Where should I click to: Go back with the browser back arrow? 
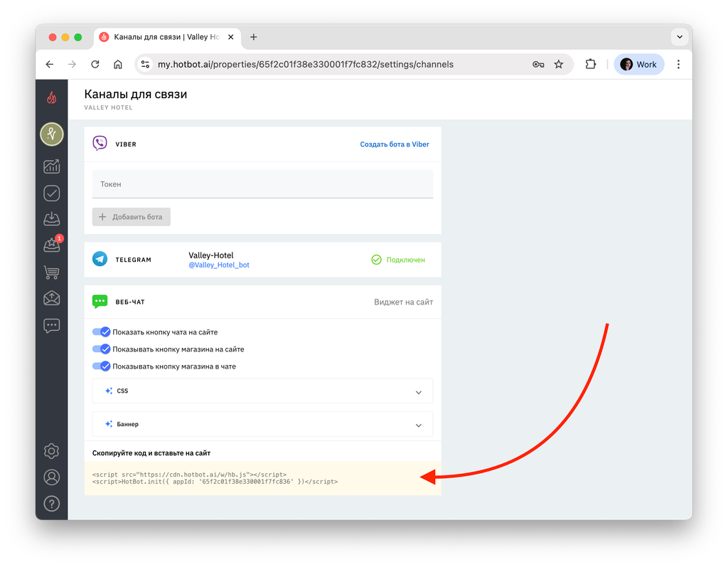pos(50,64)
